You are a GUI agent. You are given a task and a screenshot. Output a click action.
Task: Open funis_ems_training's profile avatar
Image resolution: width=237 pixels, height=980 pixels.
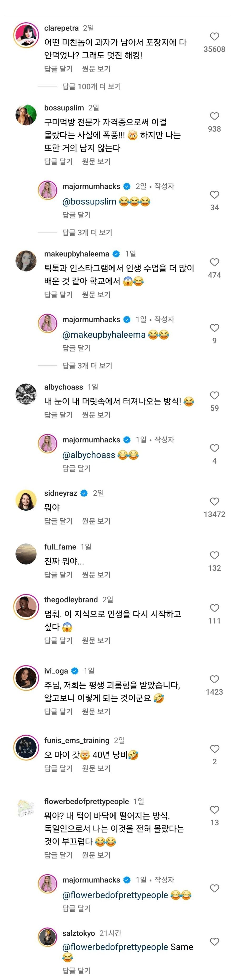pos(26,748)
